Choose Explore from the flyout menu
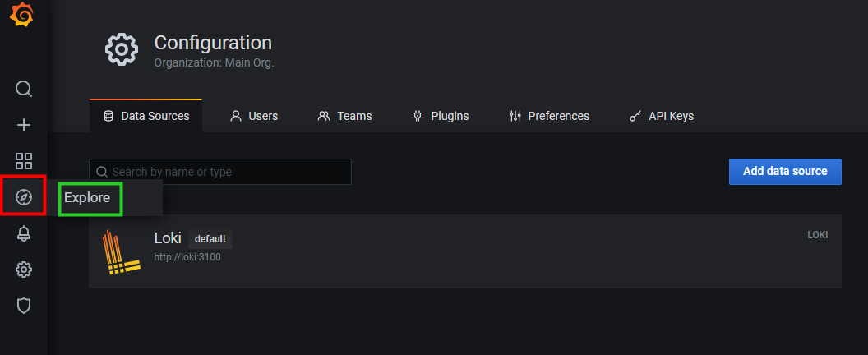The image size is (868, 355). coord(87,198)
